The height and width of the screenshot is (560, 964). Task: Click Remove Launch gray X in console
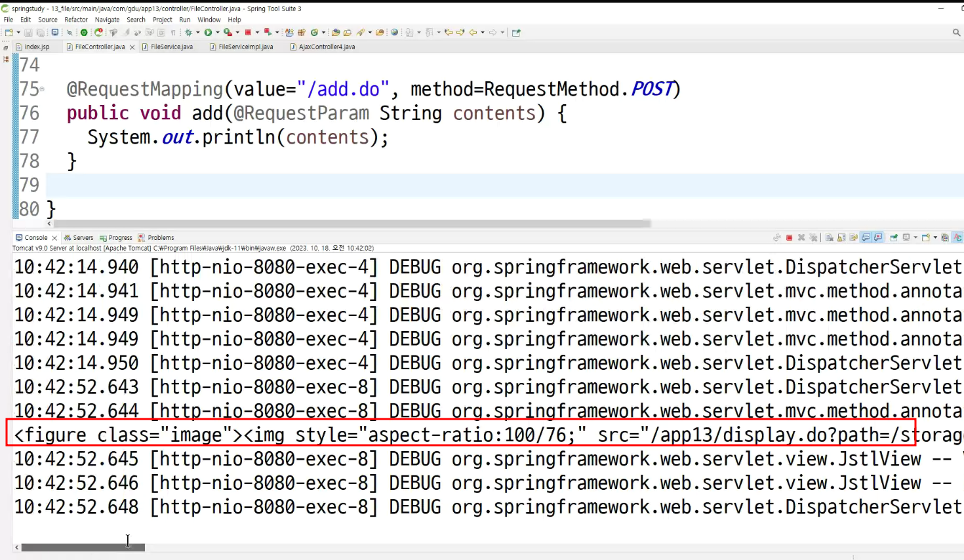[x=801, y=237]
